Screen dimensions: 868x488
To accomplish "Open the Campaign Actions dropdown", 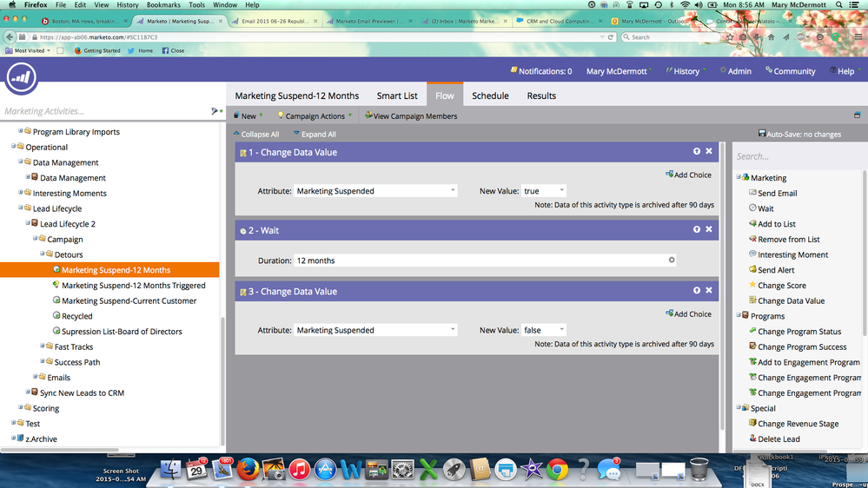I will click(x=315, y=116).
